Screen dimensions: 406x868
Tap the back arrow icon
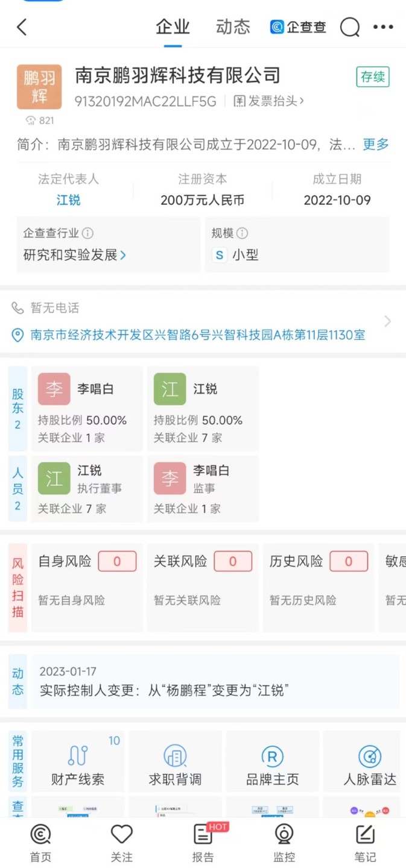click(x=22, y=27)
